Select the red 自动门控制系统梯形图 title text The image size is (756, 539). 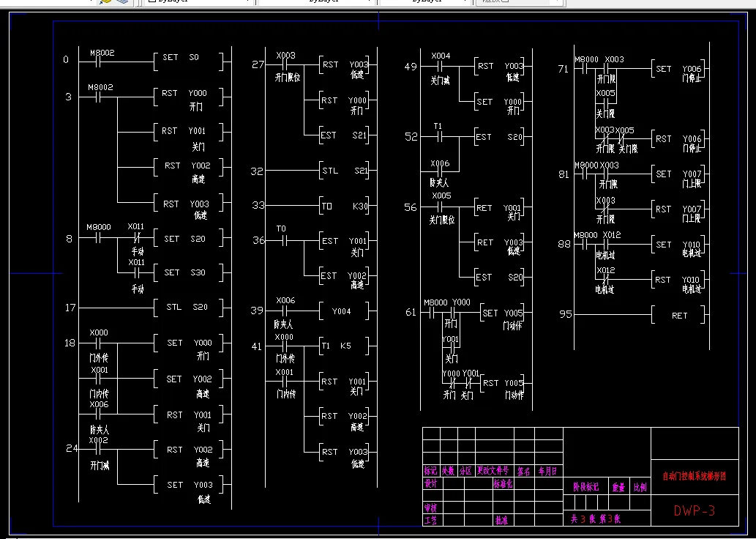point(695,477)
